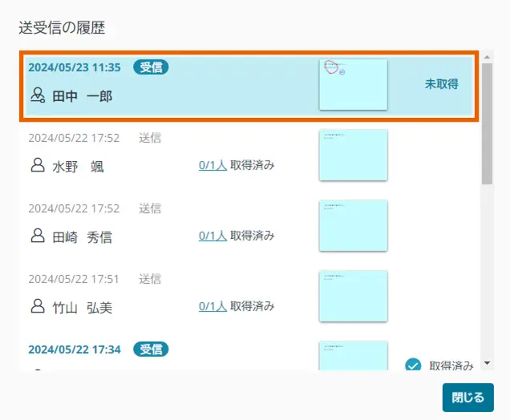This screenshot has height=420, width=510.
Task: Open the 0/1人 link for 田崎 秀信
Action: pos(212,236)
